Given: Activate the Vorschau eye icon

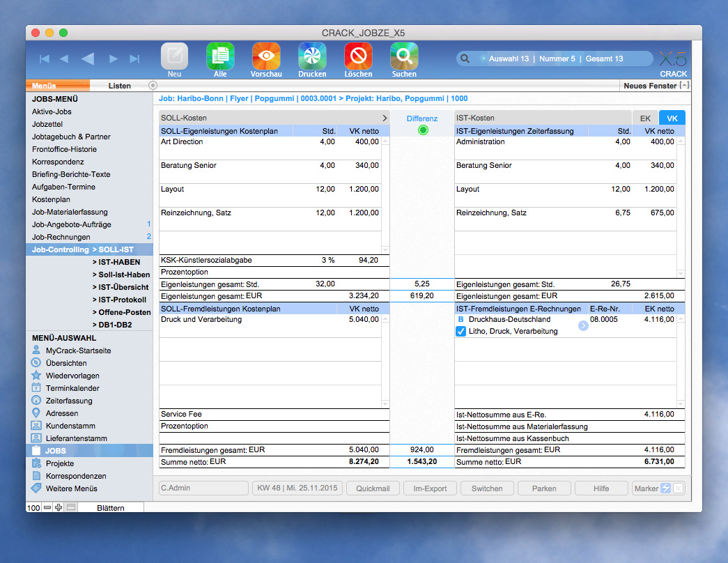Looking at the screenshot, I should 265,59.
